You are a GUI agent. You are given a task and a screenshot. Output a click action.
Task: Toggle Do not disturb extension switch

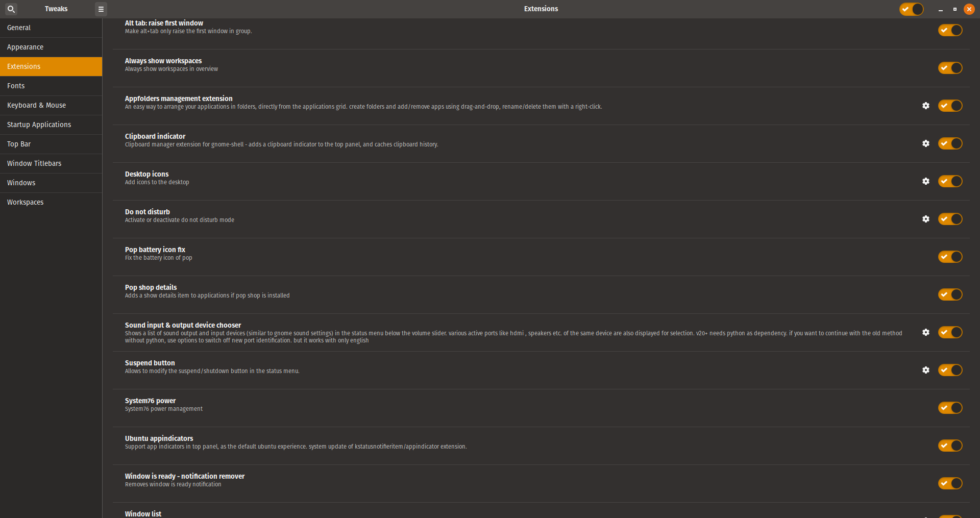[x=950, y=219]
